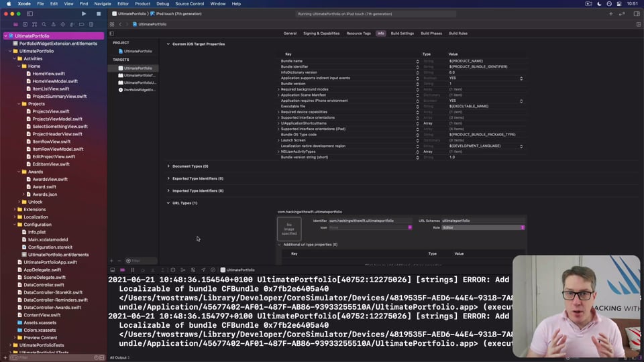Open debug view hierarchy
This screenshot has width=644, height=362.
pyautogui.click(x=173, y=270)
